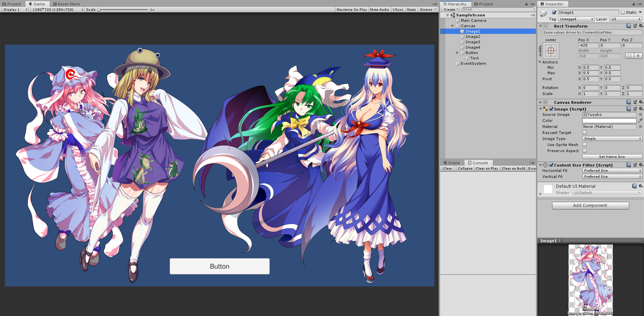The height and width of the screenshot is (316, 644).
Task: Open SampleScene options menu in Hierarchy
Action: point(533,15)
